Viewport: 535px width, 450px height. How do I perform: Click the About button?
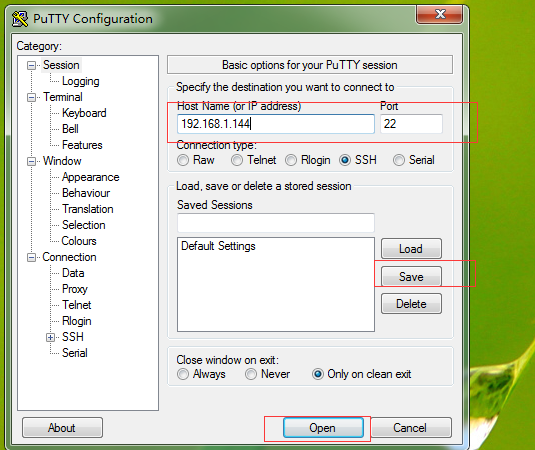62,428
